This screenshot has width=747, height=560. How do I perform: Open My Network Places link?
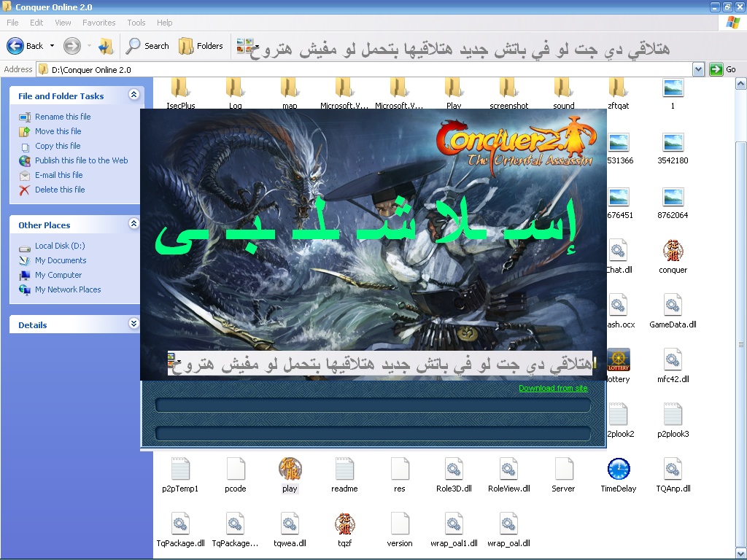tap(68, 289)
